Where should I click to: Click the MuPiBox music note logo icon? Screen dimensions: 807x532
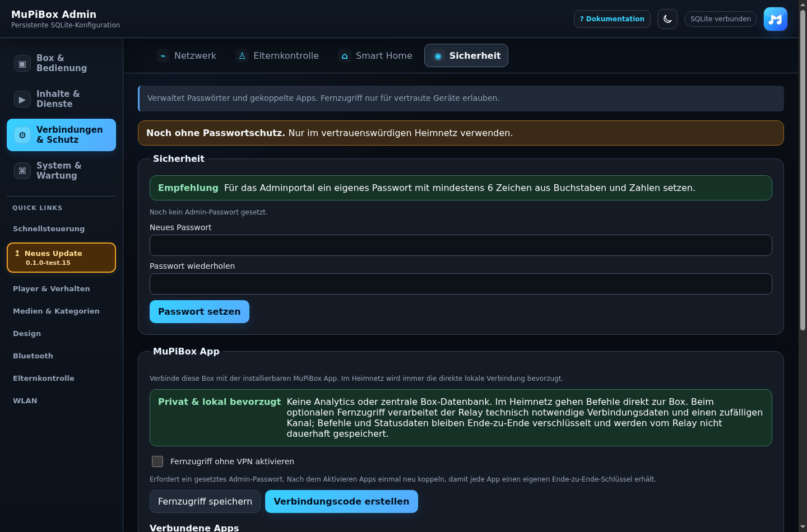click(776, 19)
